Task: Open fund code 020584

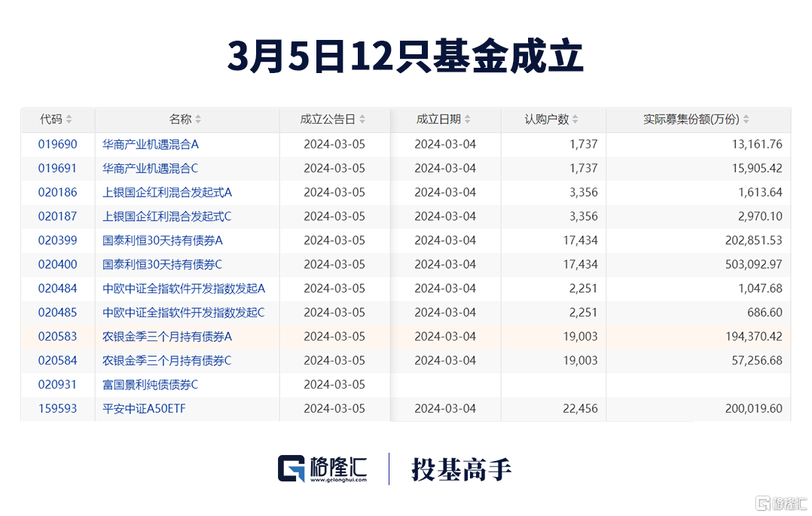Action: [x=57, y=361]
